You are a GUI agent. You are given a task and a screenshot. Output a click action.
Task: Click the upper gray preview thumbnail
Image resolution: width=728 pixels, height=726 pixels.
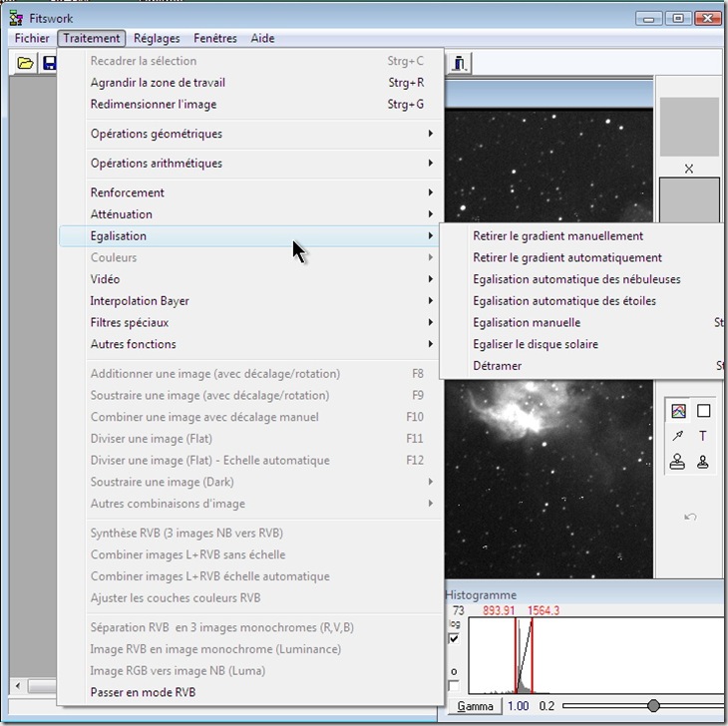689,127
